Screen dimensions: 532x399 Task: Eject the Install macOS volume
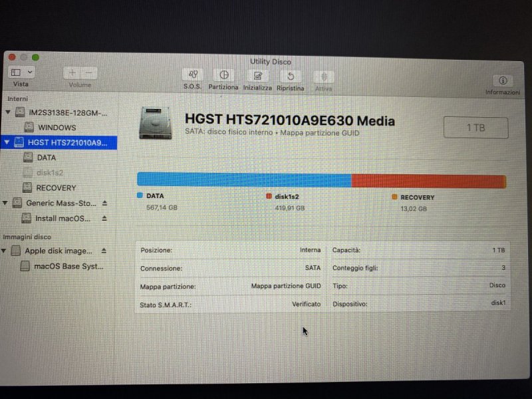104,218
